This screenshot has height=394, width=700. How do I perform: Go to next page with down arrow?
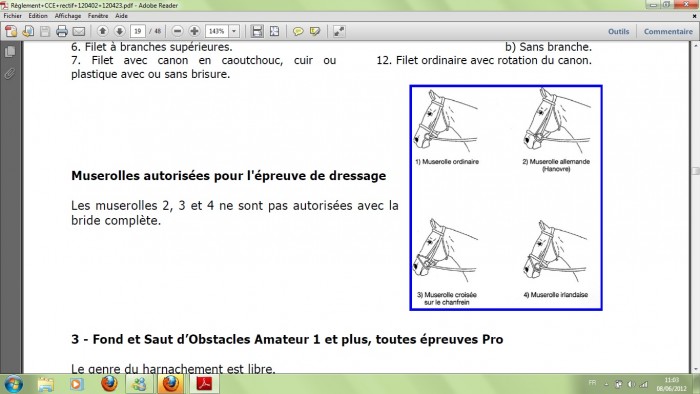click(x=119, y=31)
